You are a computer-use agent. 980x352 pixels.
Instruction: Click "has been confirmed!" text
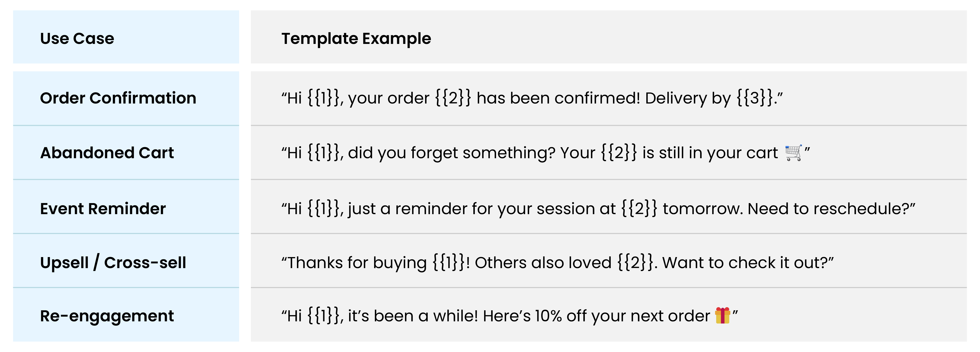click(558, 98)
